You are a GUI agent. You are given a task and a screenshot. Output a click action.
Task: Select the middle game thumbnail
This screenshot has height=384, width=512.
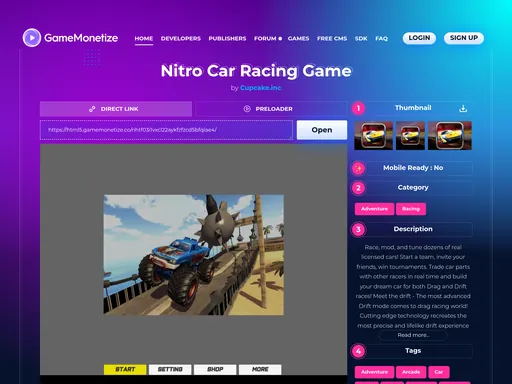pyautogui.click(x=410, y=136)
